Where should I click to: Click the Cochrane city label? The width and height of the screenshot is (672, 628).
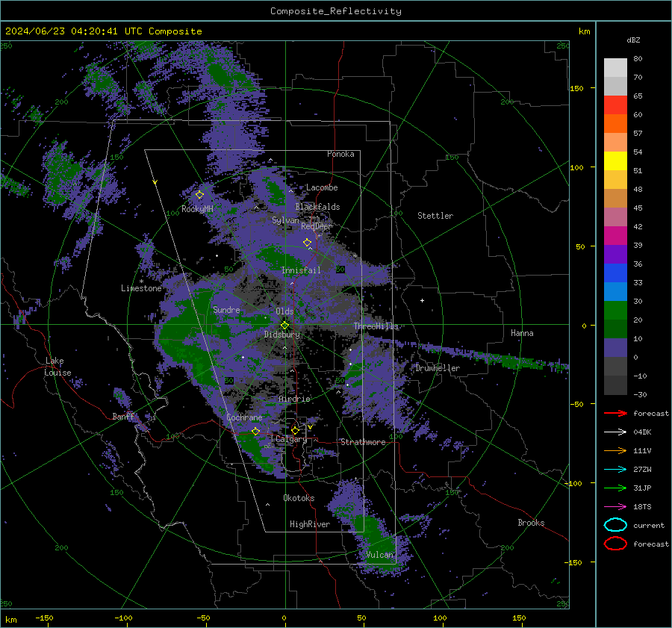tap(244, 417)
